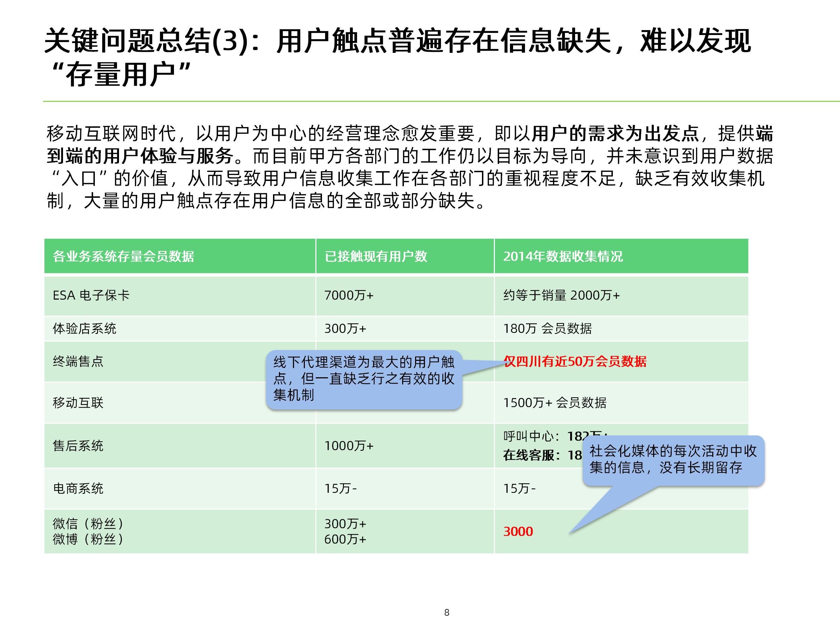This screenshot has width=840, height=630.
Task: Click the page number 8
Action: pos(447,612)
